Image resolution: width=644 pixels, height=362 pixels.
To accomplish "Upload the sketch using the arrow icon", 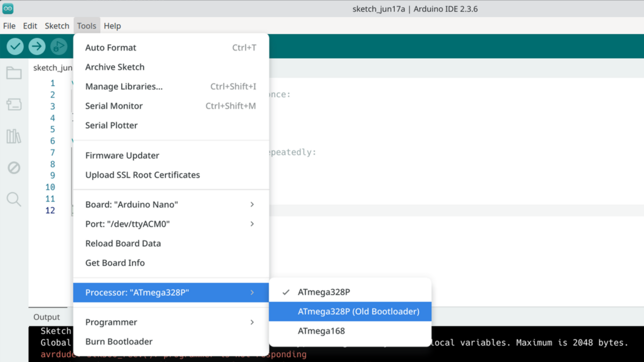I will coord(36,46).
